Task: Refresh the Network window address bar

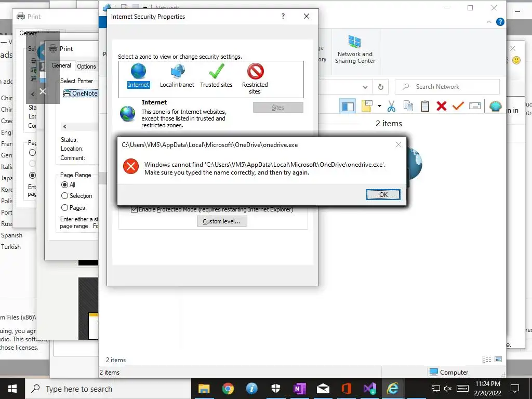Action: 381,87
